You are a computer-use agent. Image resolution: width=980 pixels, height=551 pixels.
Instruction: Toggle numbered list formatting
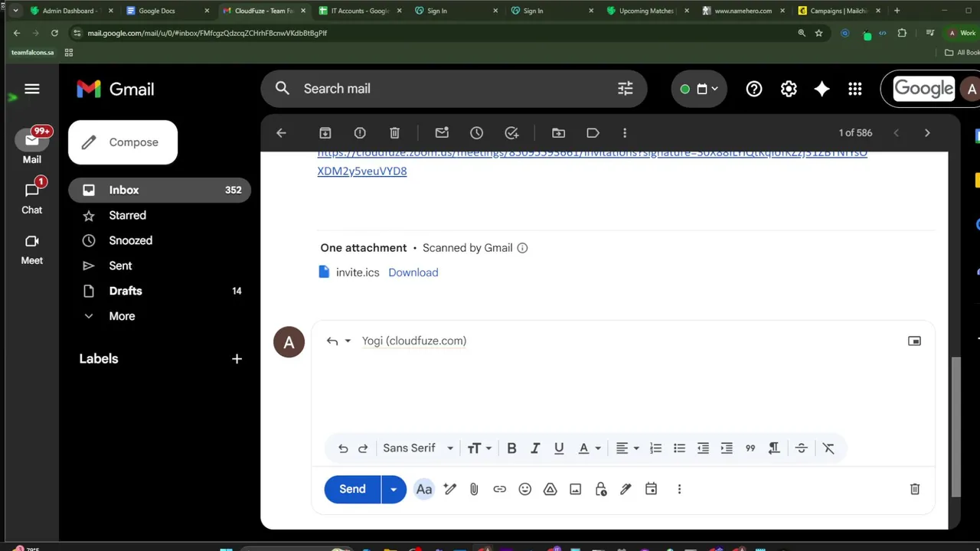[655, 448]
